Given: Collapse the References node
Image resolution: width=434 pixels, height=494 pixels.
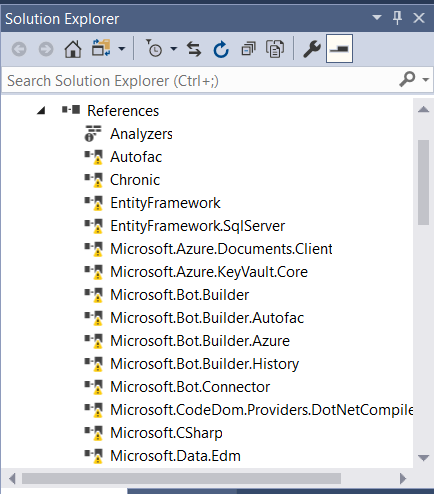Looking at the screenshot, I should [41, 110].
